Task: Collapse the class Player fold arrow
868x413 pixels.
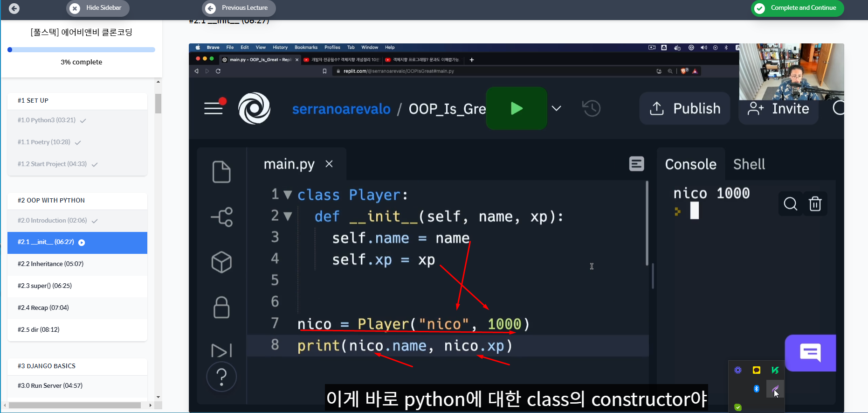Action: pos(288,195)
